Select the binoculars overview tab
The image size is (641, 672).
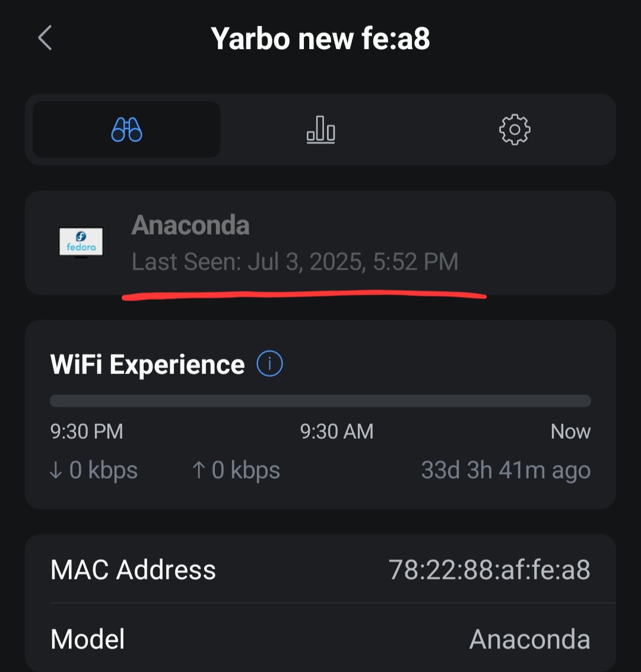tap(126, 129)
